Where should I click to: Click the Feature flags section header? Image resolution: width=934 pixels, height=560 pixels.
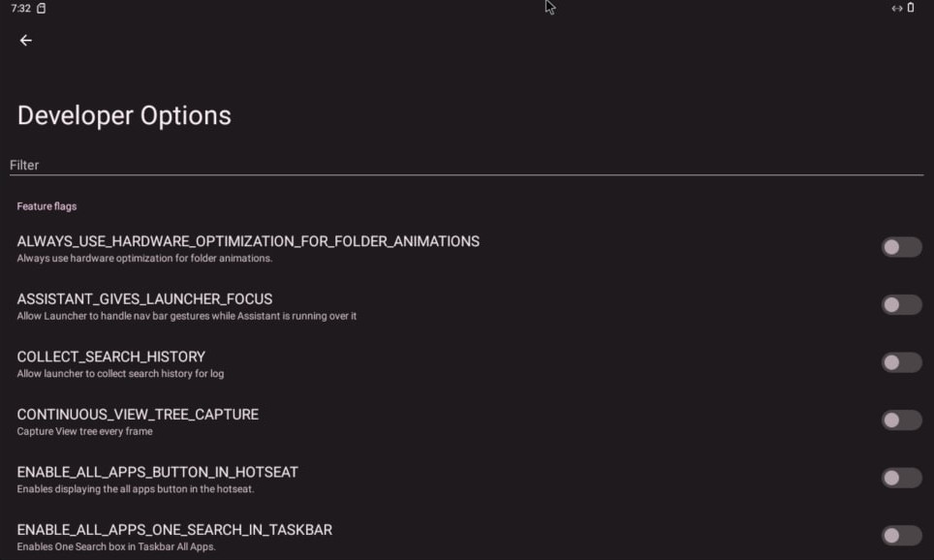click(47, 206)
